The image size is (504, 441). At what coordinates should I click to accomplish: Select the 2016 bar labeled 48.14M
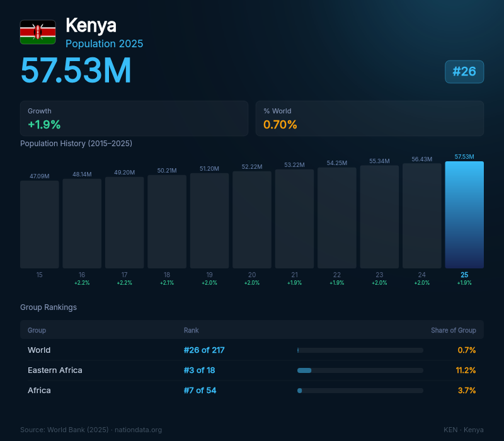click(82, 224)
